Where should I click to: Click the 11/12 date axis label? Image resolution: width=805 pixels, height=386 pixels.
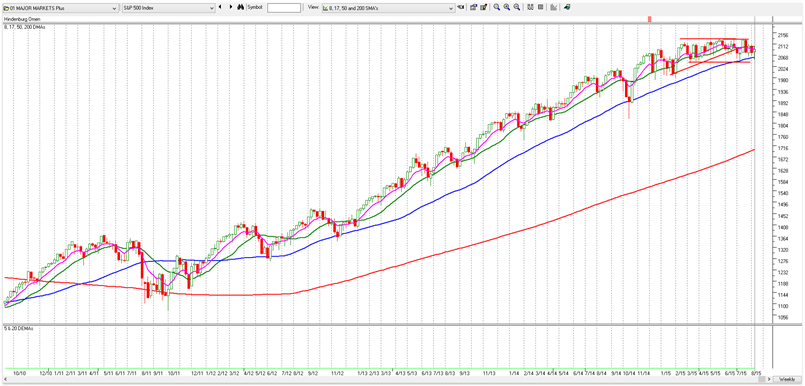click(337, 372)
